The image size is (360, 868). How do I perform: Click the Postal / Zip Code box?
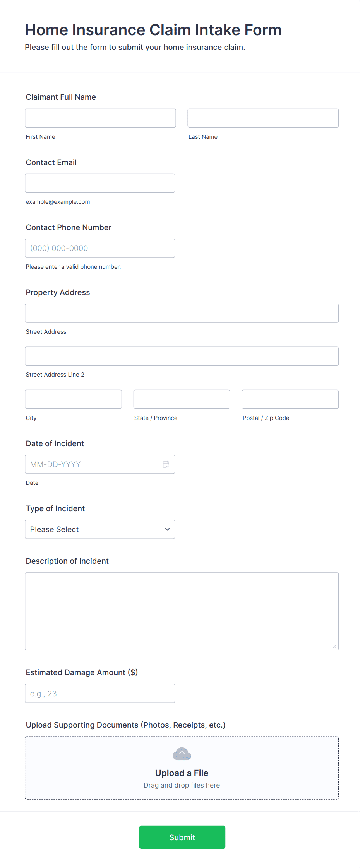[x=290, y=399]
